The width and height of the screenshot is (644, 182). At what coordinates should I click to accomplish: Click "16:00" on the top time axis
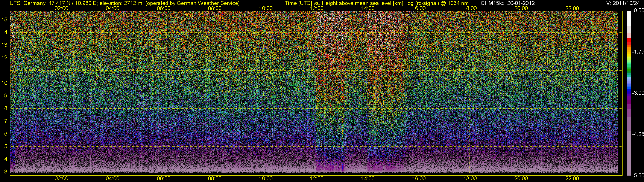tap(419, 8)
